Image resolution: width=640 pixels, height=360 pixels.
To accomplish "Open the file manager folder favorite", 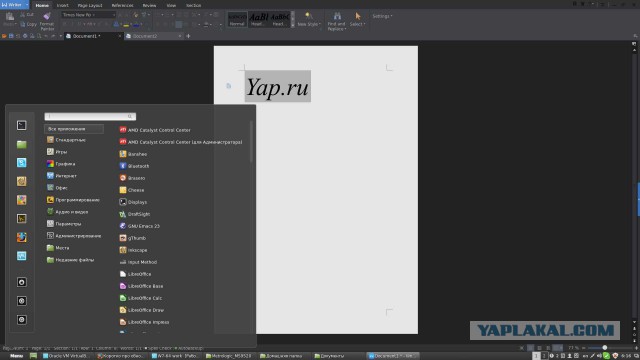I will pyautogui.click(x=22, y=144).
